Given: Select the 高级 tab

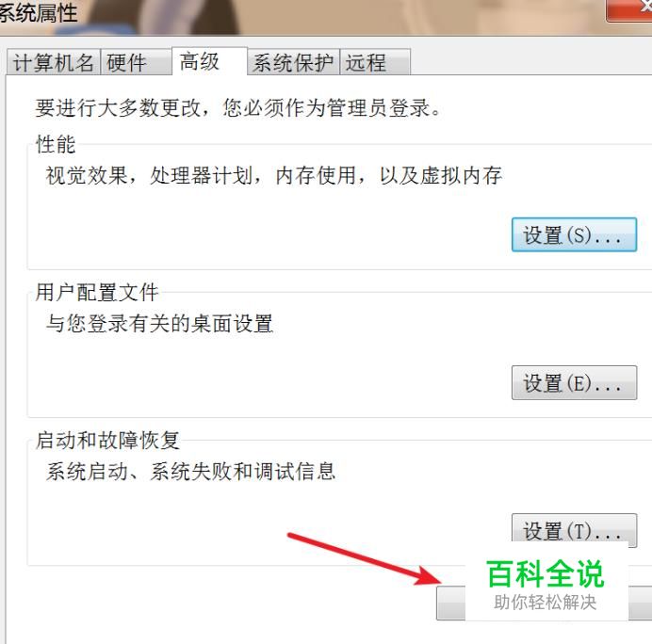Looking at the screenshot, I should 209,61.
